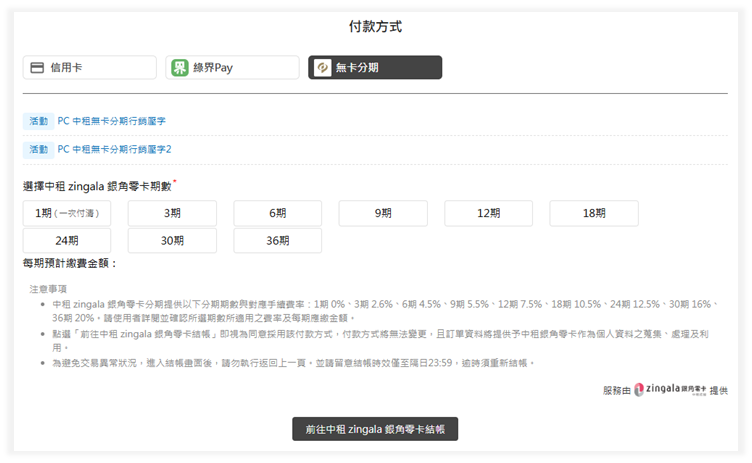
Task: Click 活動 badge beside 行銷置字2
Action: tap(38, 150)
